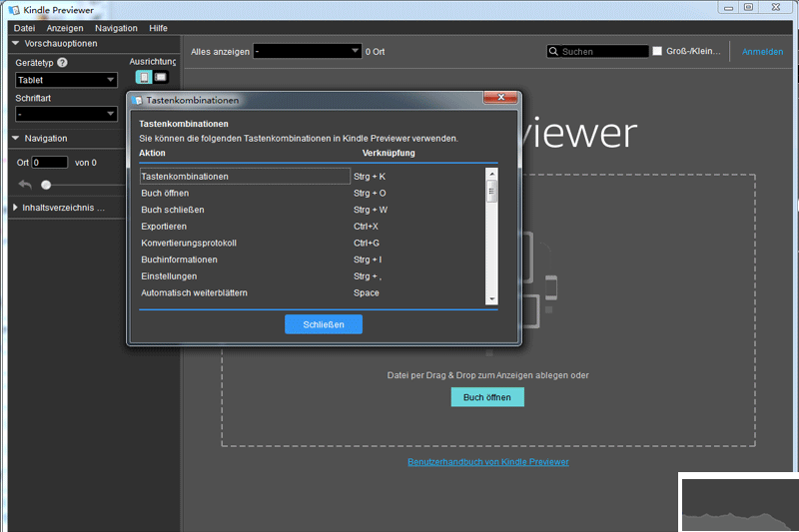Screen dimensions: 799x532
Task: Click the Schließen button
Action: (x=323, y=324)
